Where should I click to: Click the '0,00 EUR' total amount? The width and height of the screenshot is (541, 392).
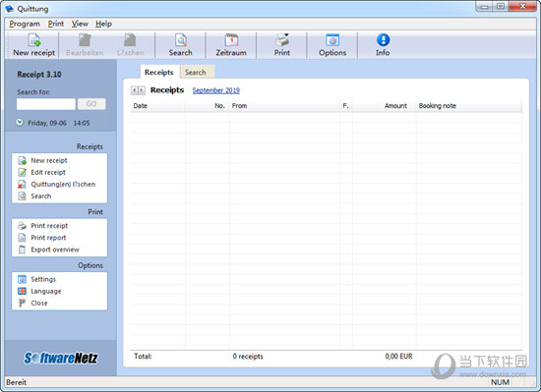point(398,357)
